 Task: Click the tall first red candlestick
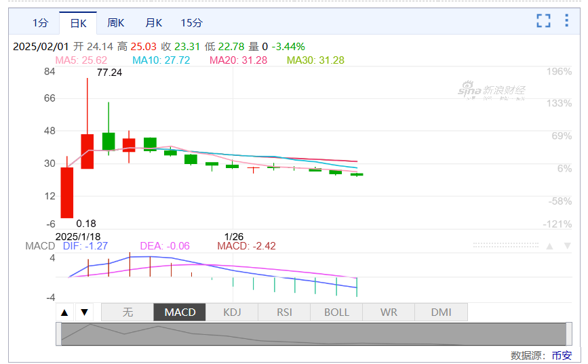67,193
